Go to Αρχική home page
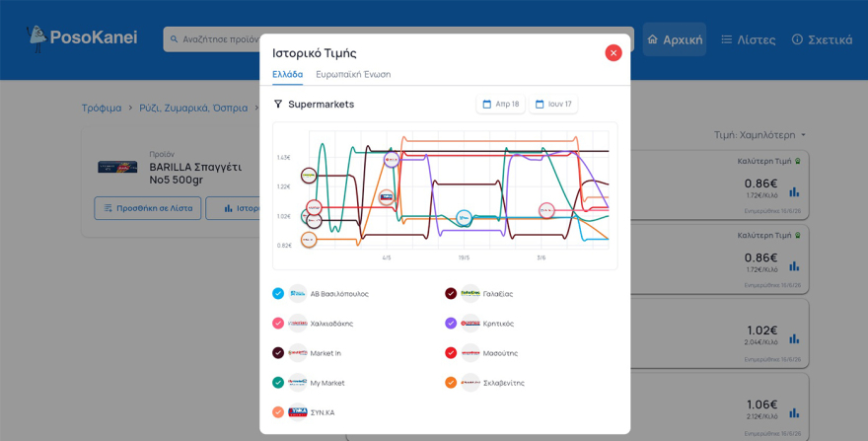Image resolution: width=868 pixels, height=441 pixels. click(x=675, y=39)
